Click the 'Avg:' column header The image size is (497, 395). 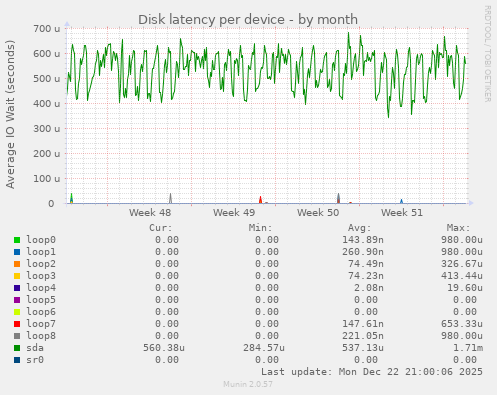tap(360, 228)
